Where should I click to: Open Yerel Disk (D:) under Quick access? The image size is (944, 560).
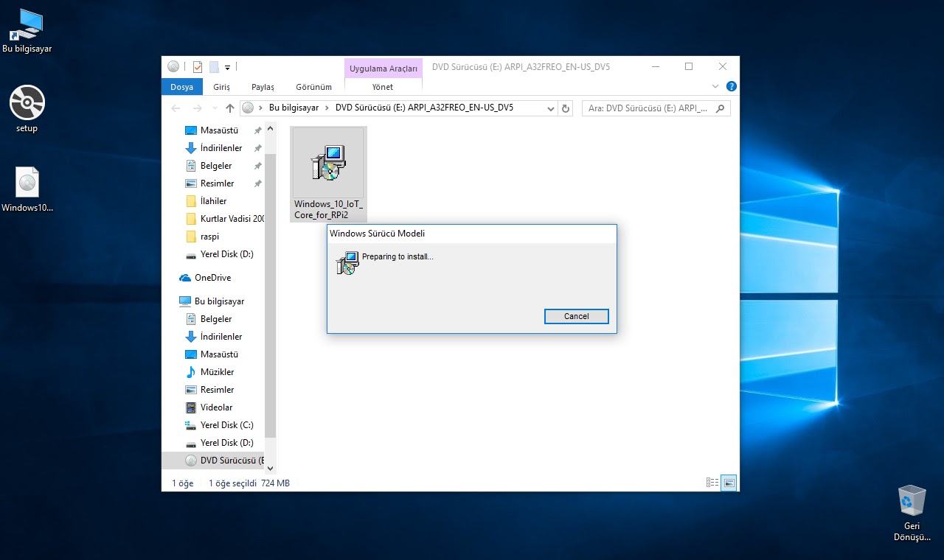(220, 254)
